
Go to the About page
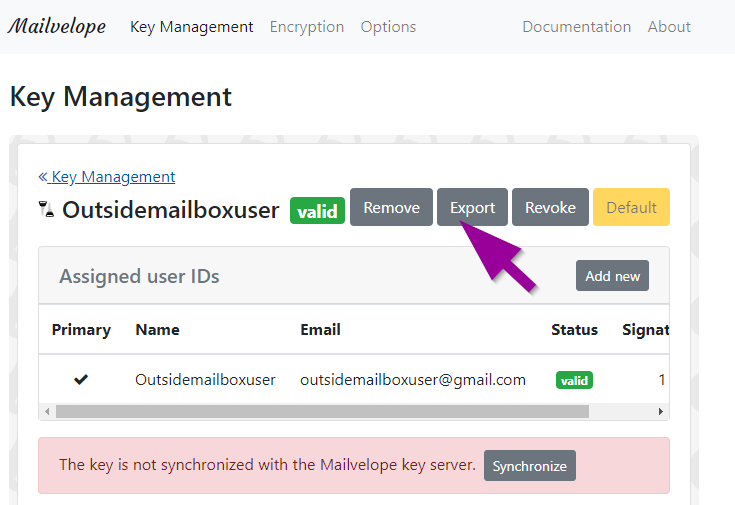point(669,27)
